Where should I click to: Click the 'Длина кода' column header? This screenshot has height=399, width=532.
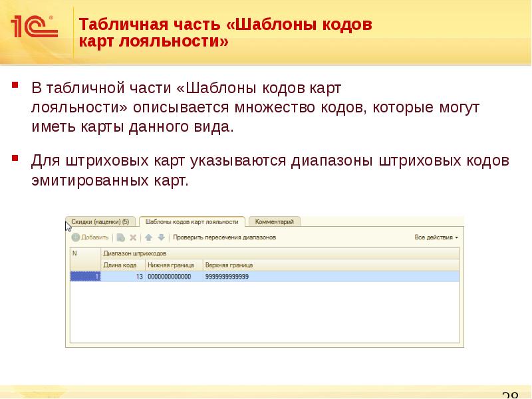pyautogui.click(x=118, y=265)
